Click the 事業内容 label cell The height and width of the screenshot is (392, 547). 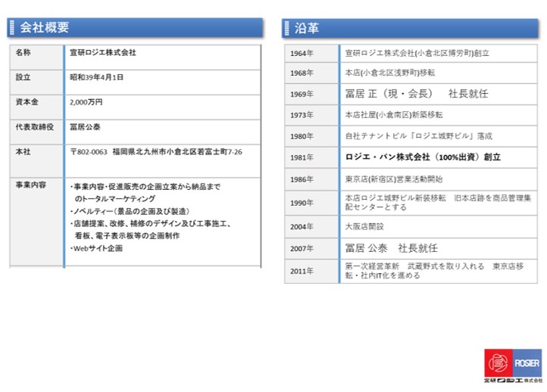(x=36, y=222)
